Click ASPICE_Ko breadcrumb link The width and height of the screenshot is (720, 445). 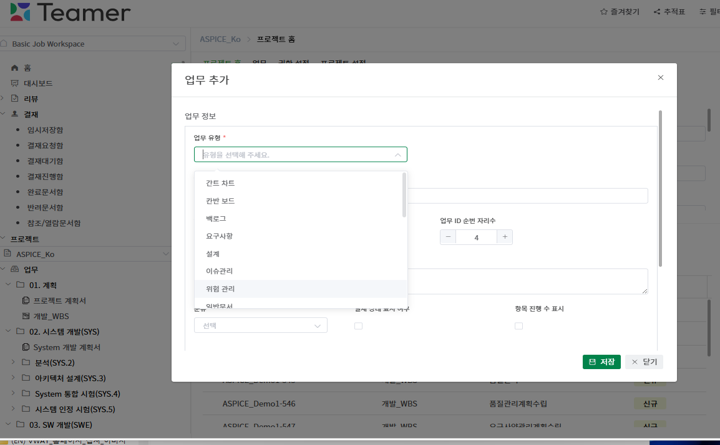coord(220,39)
